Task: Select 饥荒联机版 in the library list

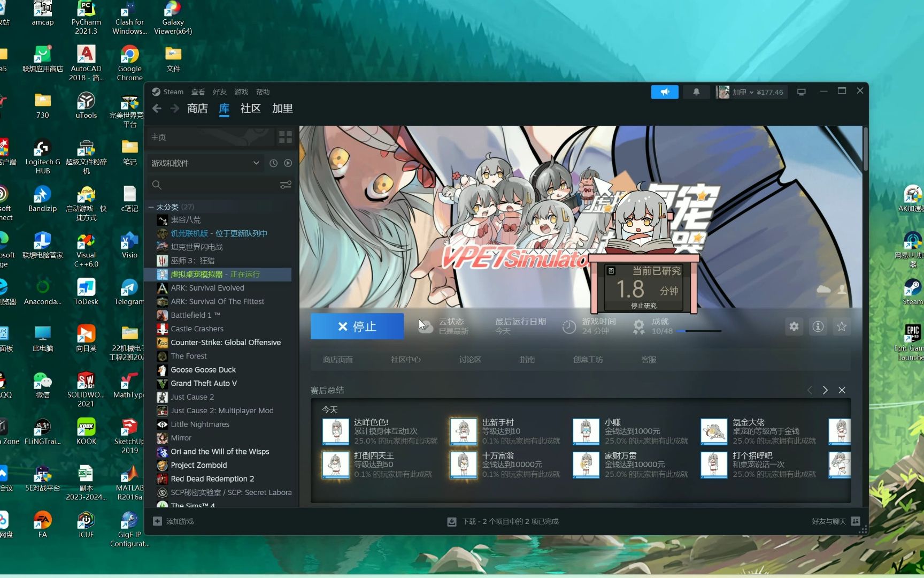Action: [218, 233]
